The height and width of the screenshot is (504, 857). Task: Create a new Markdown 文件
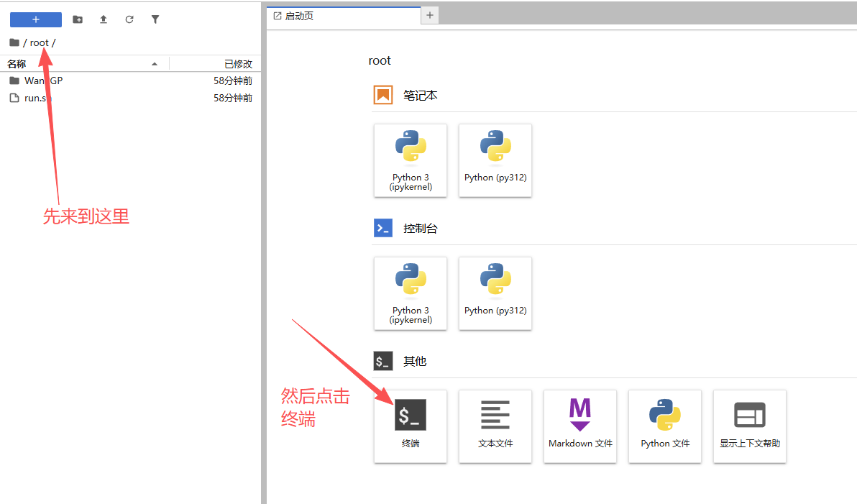point(580,426)
